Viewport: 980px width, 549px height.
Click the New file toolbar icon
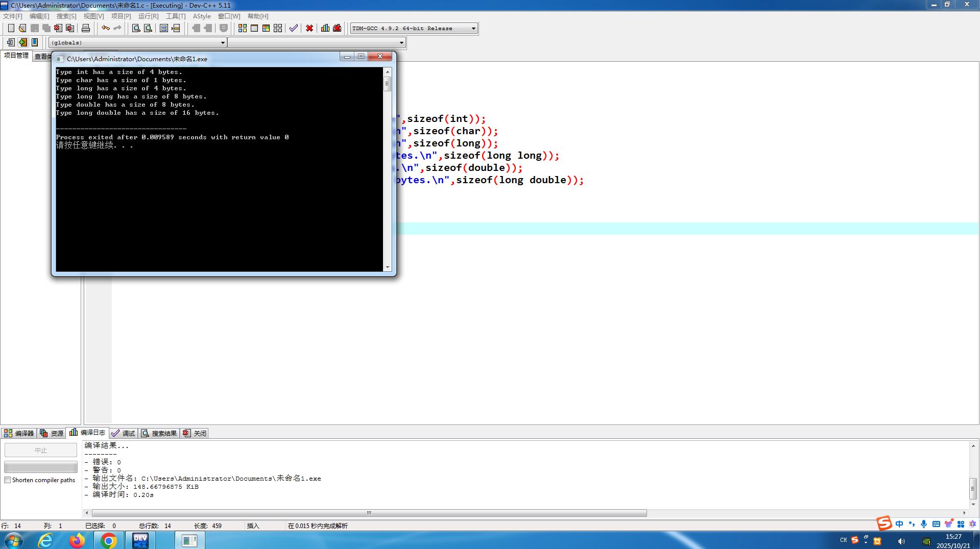click(x=11, y=28)
